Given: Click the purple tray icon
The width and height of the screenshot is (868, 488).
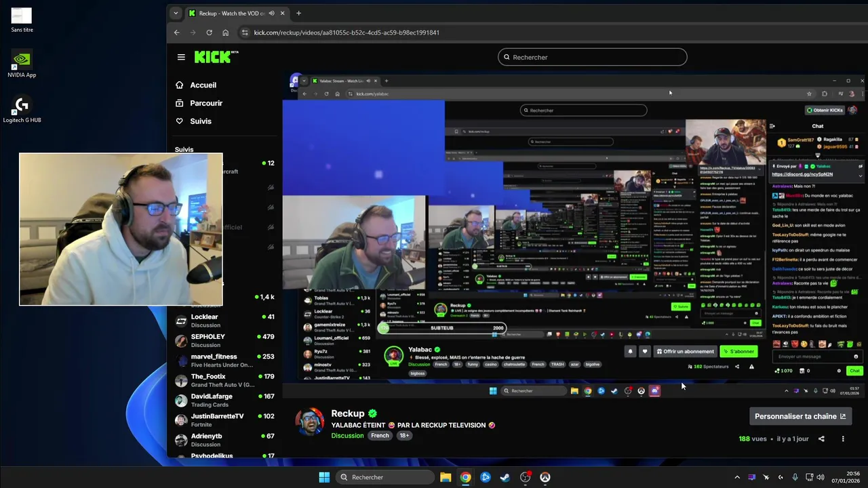Looking at the screenshot, I should click(751, 477).
